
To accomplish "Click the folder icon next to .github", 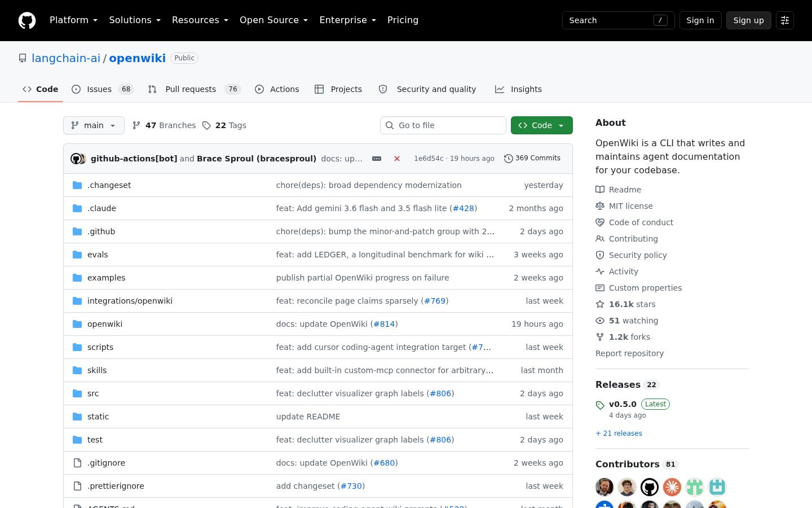I will tap(77, 231).
